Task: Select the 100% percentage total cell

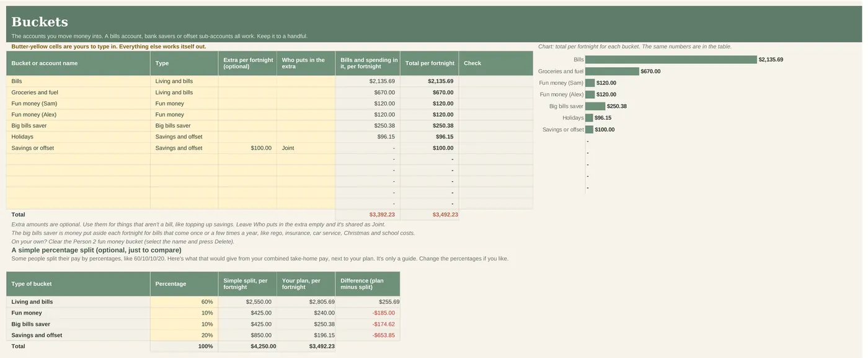Action: pos(184,347)
